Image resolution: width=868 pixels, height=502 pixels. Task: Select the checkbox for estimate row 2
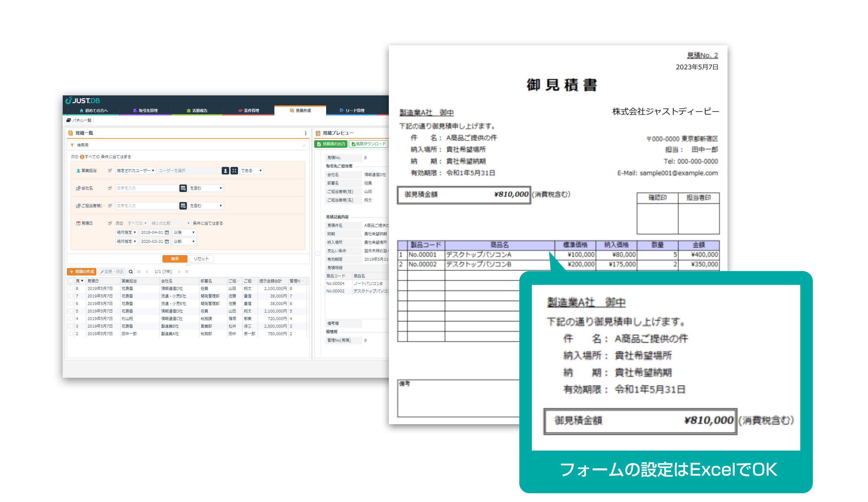[71, 334]
